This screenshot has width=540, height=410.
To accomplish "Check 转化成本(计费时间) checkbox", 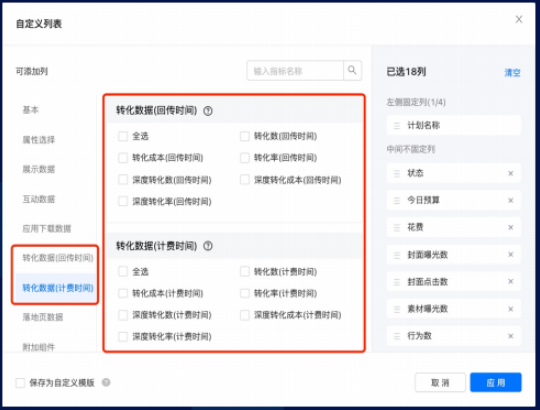I will pos(123,293).
